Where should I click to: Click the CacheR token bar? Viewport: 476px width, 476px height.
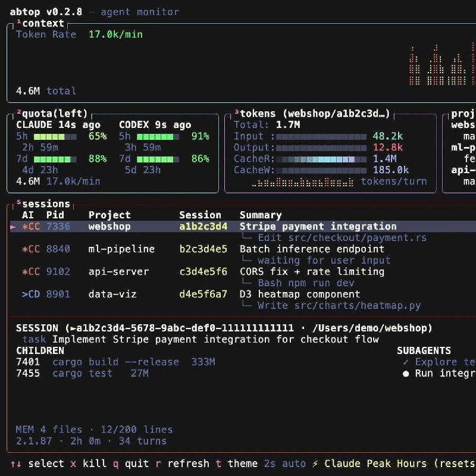tap(321, 159)
